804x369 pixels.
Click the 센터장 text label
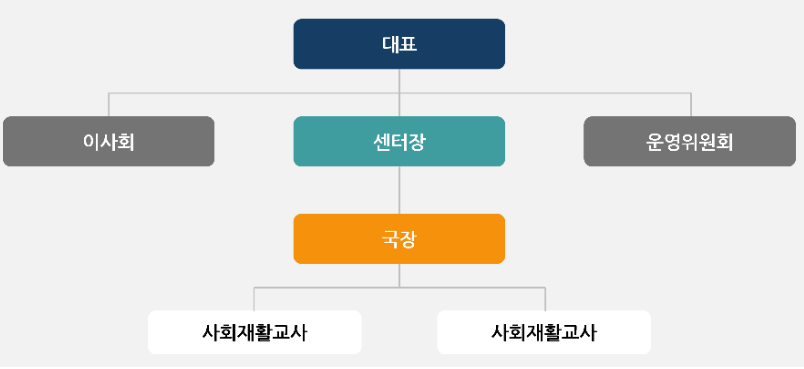[x=399, y=142]
